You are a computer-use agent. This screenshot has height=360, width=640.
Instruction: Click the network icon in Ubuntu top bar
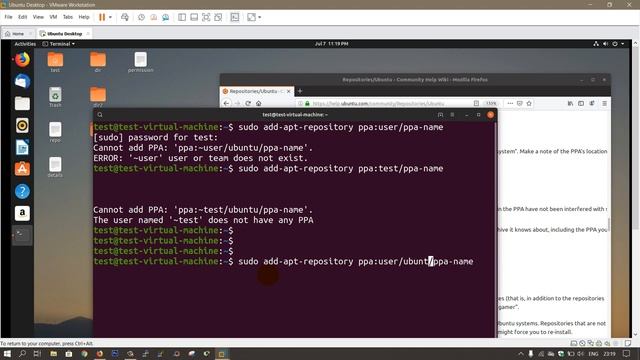pos(596,44)
